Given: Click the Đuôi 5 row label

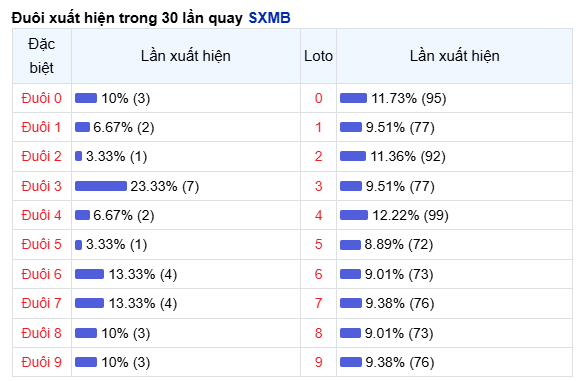Looking at the screenshot, I should [41, 244].
